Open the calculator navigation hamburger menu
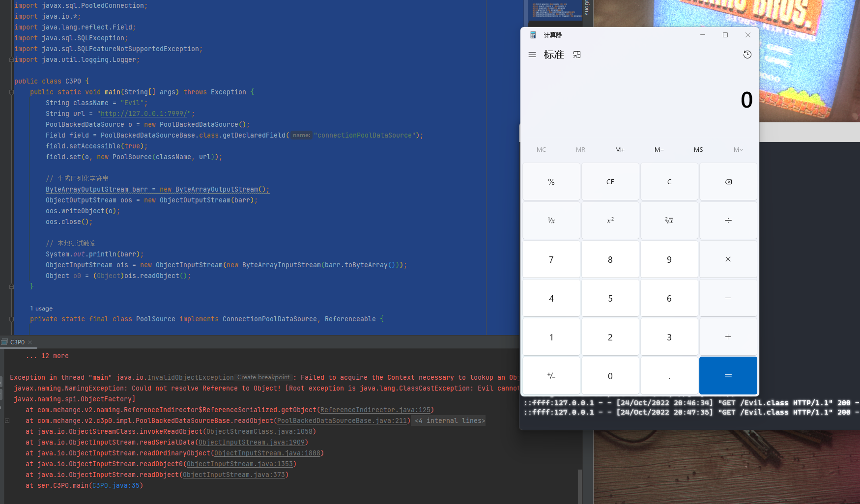The width and height of the screenshot is (860, 504). pos(532,55)
